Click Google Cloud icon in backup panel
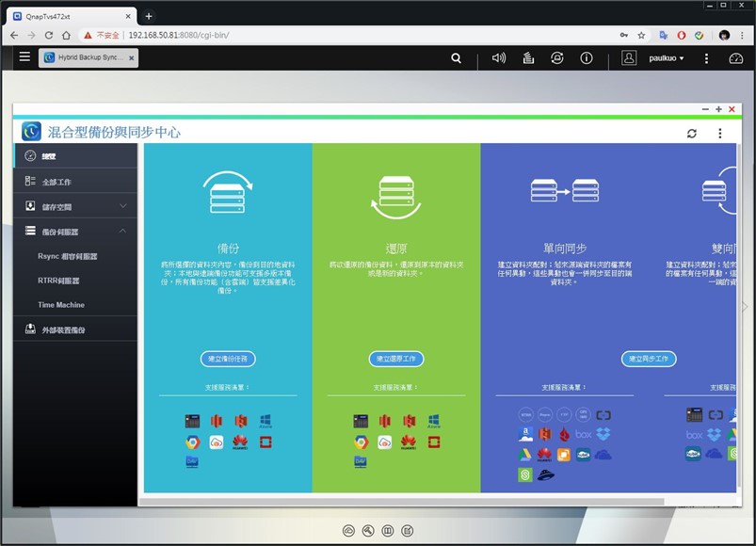 point(192,442)
